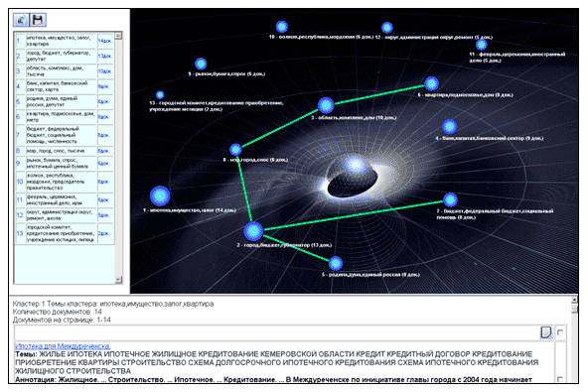Click cluster number 1. in list
This screenshot has height=392, width=588.
pos(19,41)
